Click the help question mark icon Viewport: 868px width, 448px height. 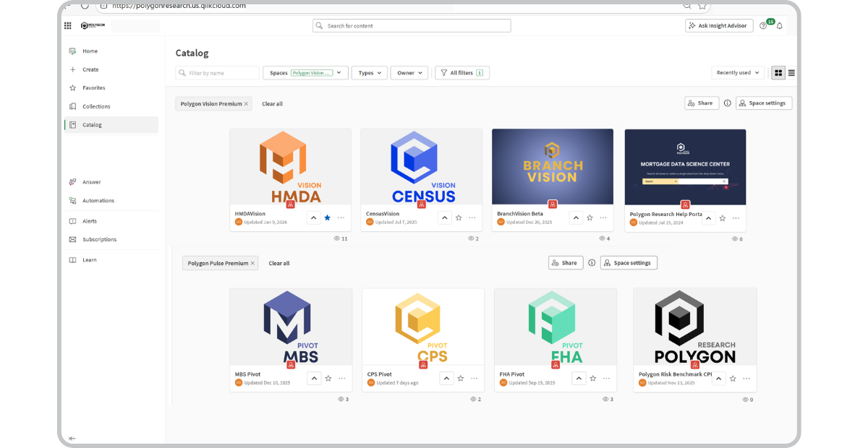(x=763, y=25)
